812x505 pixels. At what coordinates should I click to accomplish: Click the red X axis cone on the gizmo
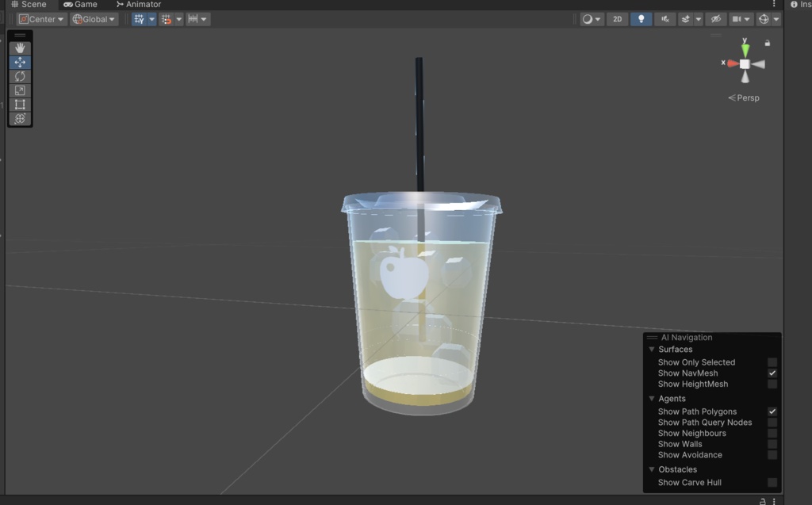coord(732,63)
